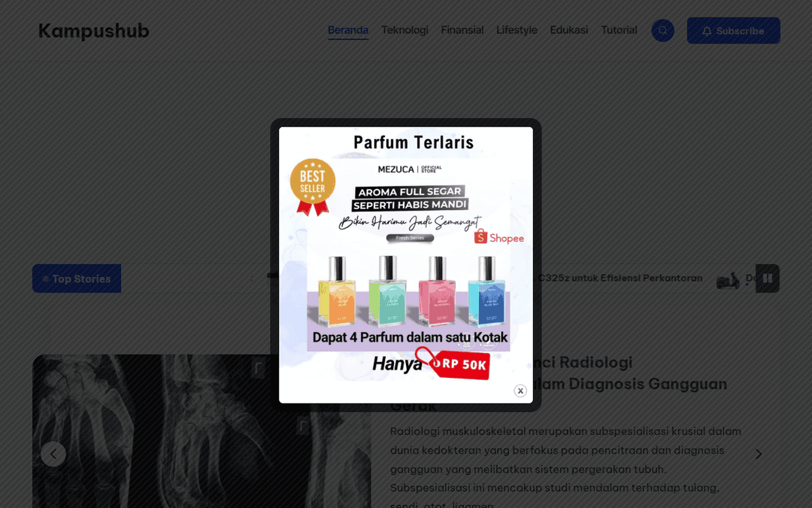This screenshot has width=812, height=508.
Task: Open the Lifestyle menu
Action: pyautogui.click(x=517, y=30)
